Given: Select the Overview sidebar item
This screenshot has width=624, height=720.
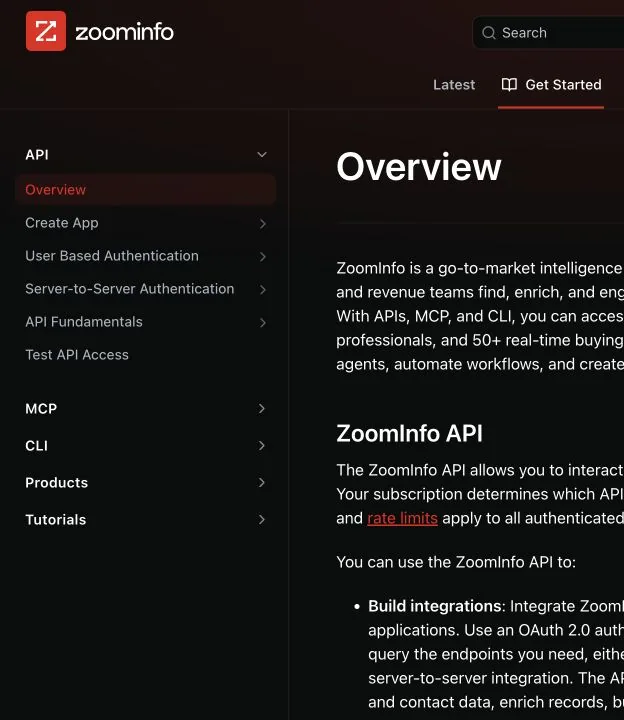Looking at the screenshot, I should [x=146, y=190].
